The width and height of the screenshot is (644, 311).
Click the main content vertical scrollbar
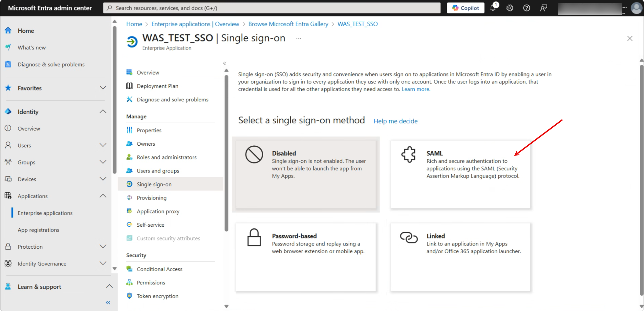(x=642, y=180)
